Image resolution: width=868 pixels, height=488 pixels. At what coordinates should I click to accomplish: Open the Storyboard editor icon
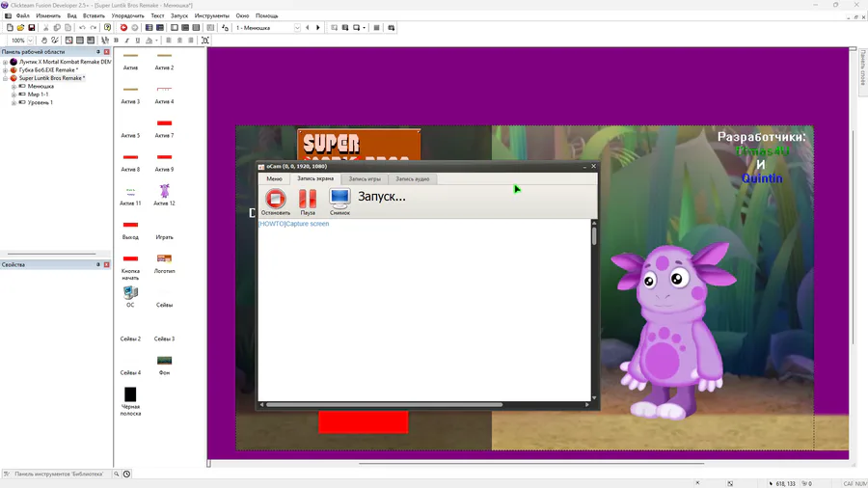[x=149, y=28]
